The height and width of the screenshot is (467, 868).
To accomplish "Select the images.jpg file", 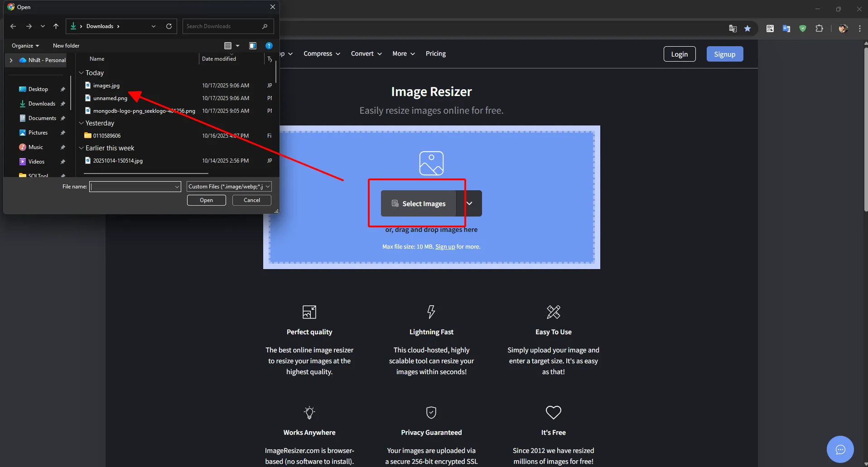I will pos(106,86).
